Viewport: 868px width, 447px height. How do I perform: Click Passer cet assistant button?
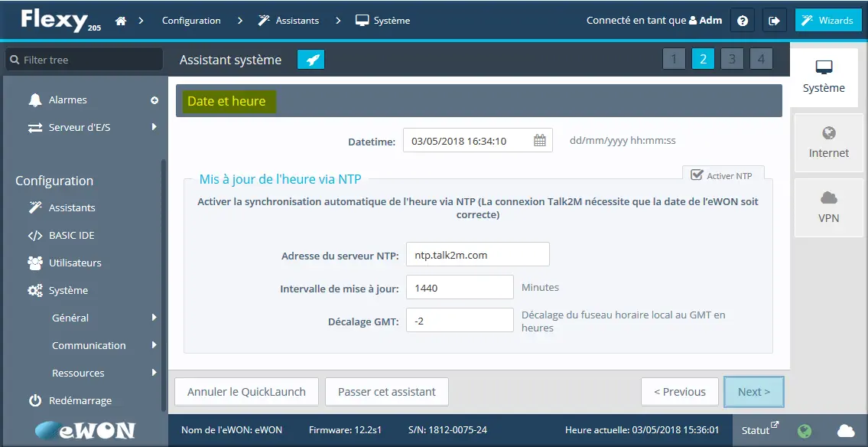point(386,392)
